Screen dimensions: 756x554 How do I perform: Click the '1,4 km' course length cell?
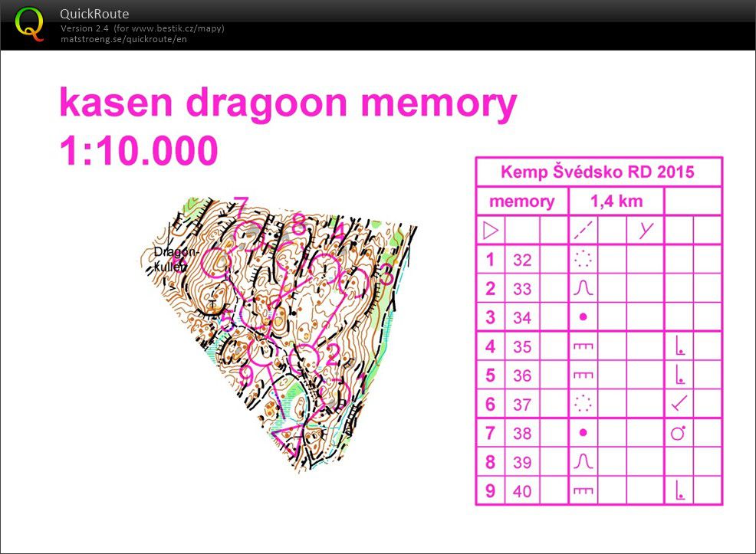(x=616, y=202)
